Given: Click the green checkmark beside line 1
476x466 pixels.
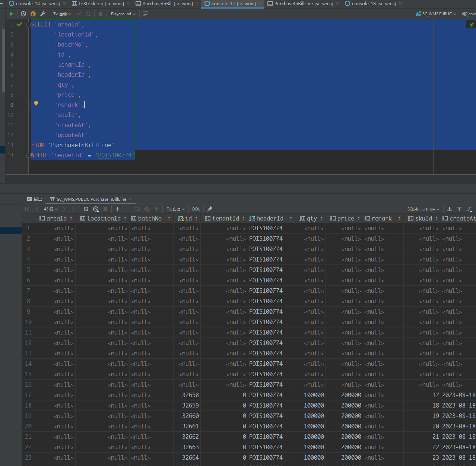Looking at the screenshot, I should pos(19,25).
